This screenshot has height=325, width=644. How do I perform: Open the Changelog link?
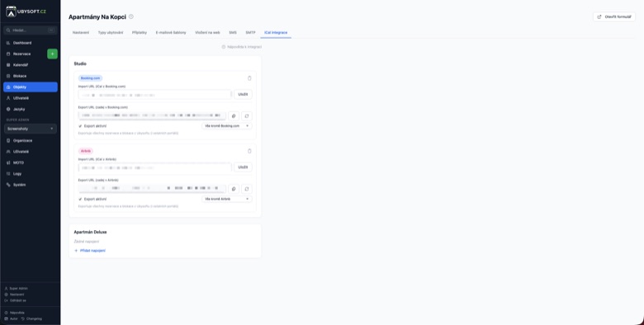(31, 318)
